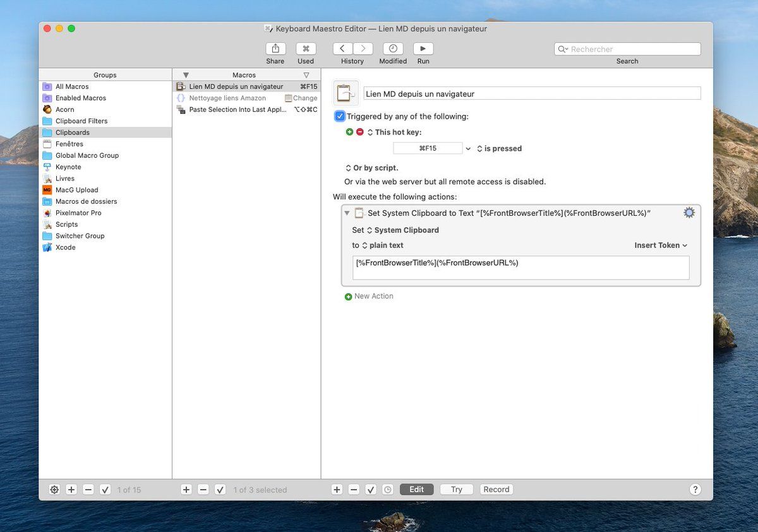Image resolution: width=758 pixels, height=532 pixels.
Task: Click the green add trigger icon
Action: [349, 132]
